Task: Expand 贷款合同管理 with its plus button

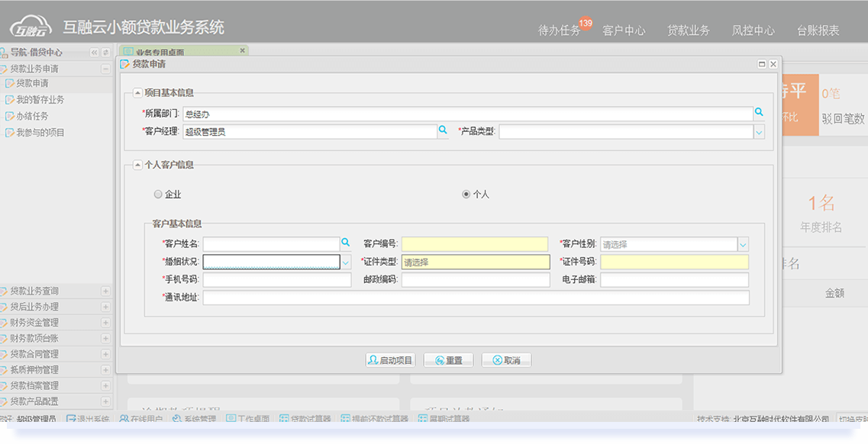Action: coord(105,355)
